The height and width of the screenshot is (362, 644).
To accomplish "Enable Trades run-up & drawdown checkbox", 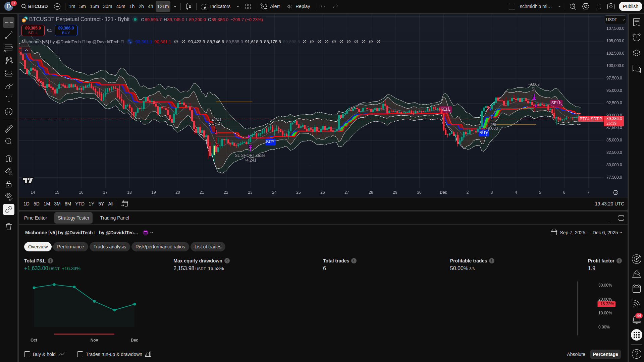I will coord(80,354).
